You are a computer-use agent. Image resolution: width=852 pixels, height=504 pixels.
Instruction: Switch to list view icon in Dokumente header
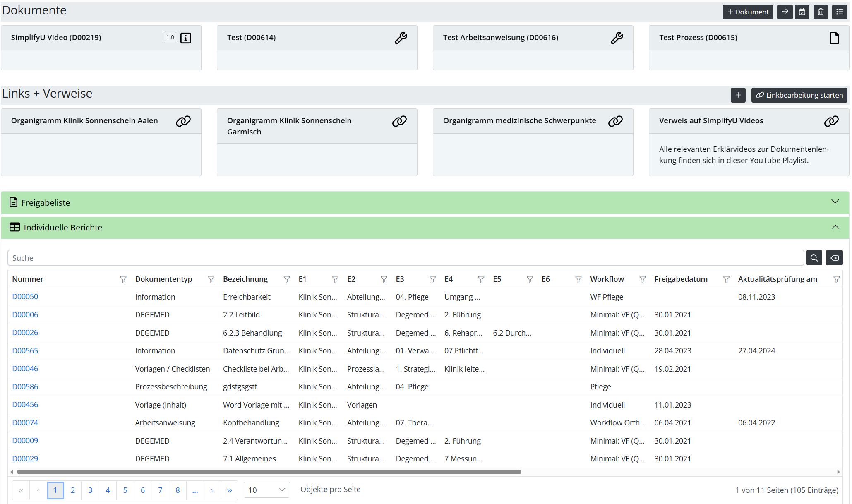(840, 12)
